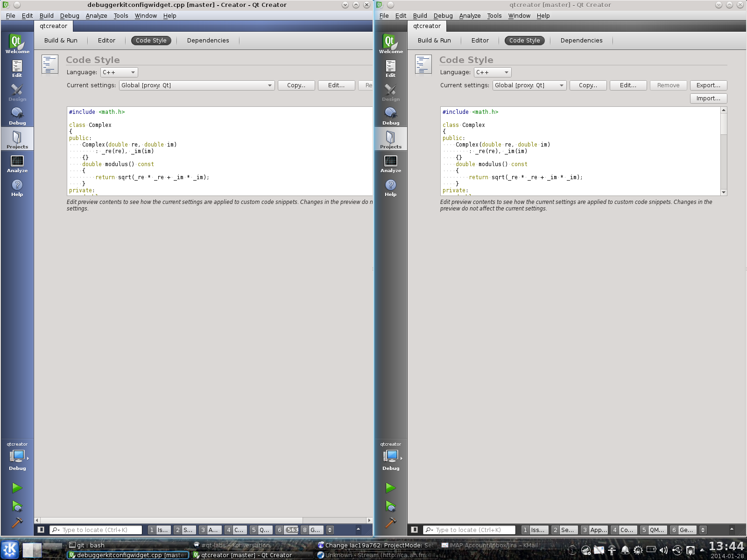Switch to Edit mode in right window
747x560 pixels.
click(x=391, y=68)
